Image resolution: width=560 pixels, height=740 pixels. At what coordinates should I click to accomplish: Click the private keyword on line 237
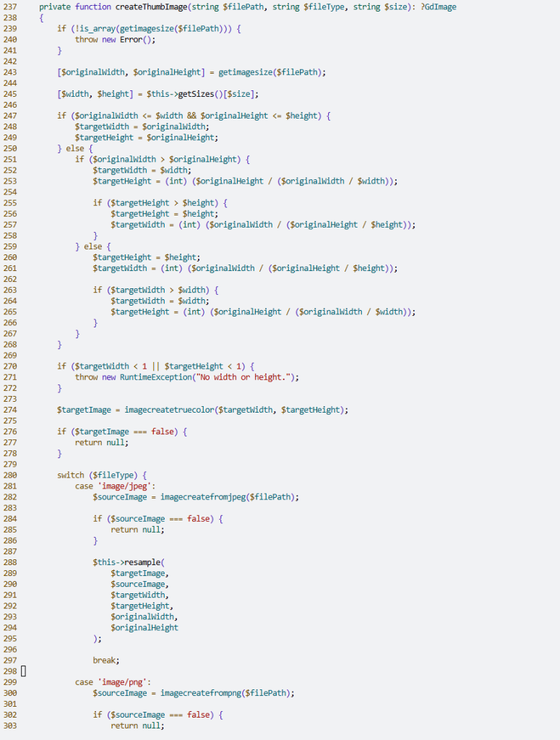pyautogui.click(x=55, y=7)
